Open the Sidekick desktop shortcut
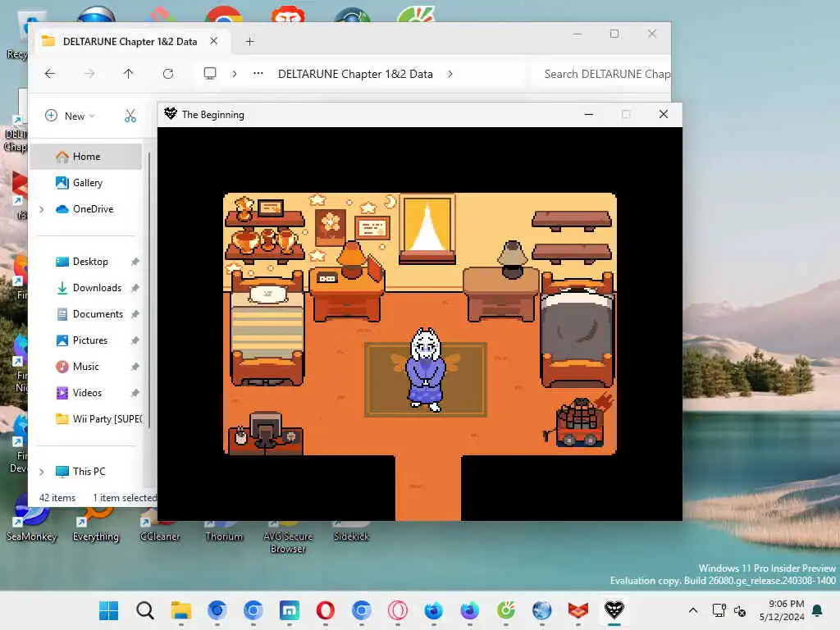The image size is (840, 630). [x=351, y=531]
